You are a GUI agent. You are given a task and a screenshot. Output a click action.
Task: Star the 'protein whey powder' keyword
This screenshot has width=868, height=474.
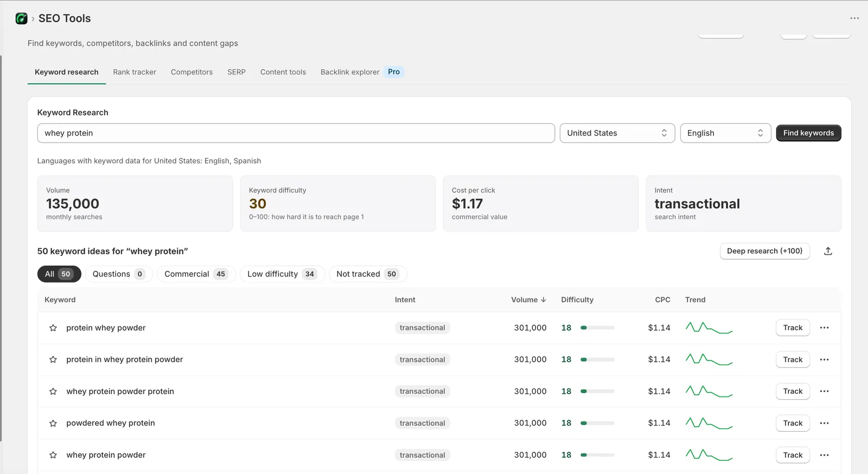pyautogui.click(x=53, y=328)
